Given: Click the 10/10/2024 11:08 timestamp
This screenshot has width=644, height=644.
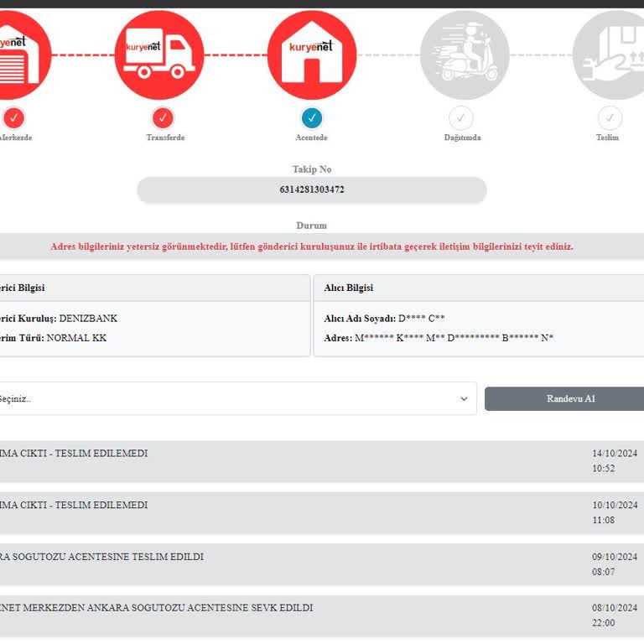Looking at the screenshot, I should pos(615,512).
